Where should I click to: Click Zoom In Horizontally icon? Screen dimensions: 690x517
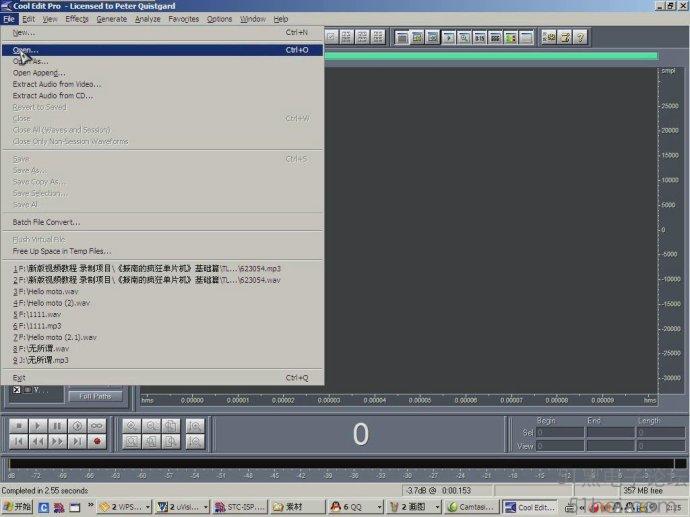132,425
